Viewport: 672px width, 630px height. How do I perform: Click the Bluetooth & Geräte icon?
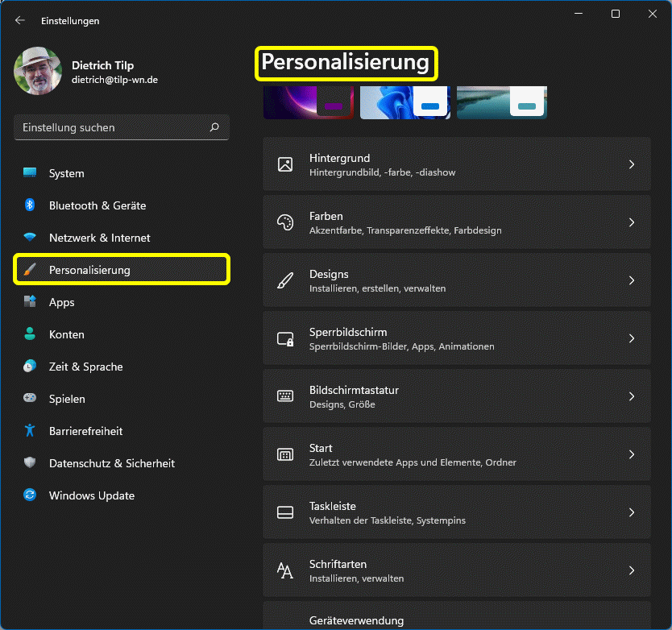coord(30,205)
